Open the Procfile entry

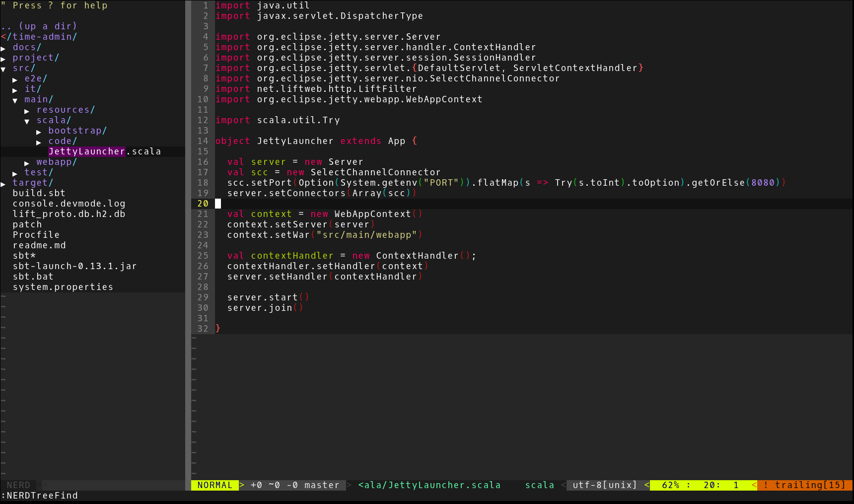click(36, 235)
